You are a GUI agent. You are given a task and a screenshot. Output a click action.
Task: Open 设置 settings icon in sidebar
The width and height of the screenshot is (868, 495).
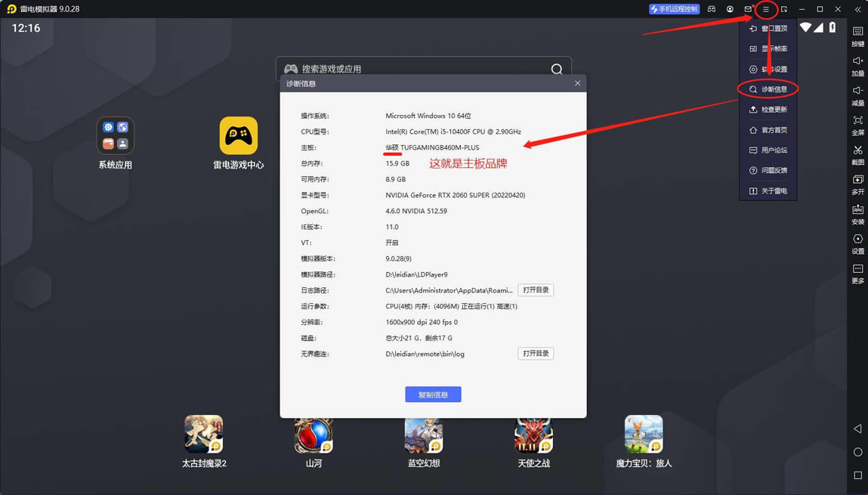pos(857,243)
